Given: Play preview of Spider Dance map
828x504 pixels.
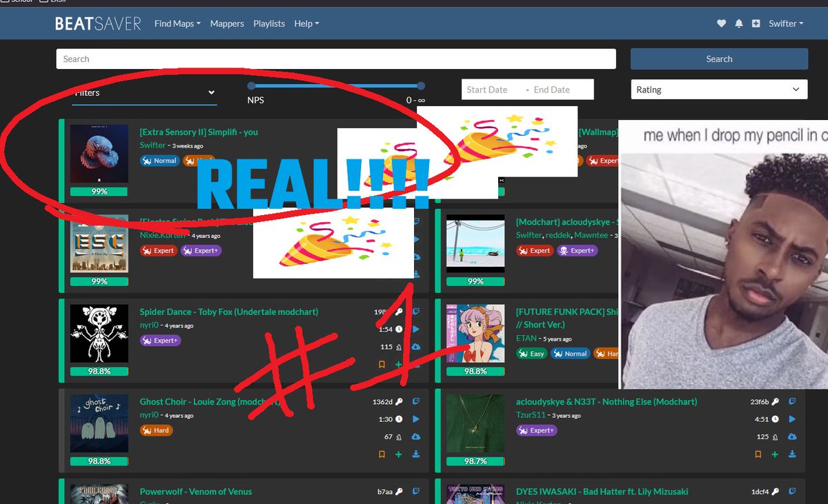Looking at the screenshot, I should 416,330.
